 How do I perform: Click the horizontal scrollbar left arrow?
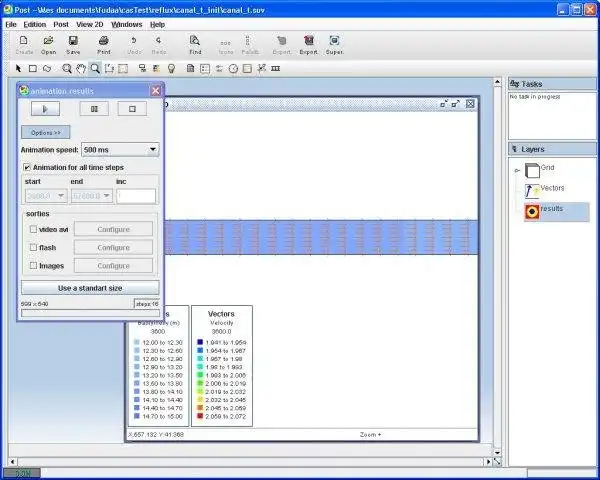tap(13, 462)
